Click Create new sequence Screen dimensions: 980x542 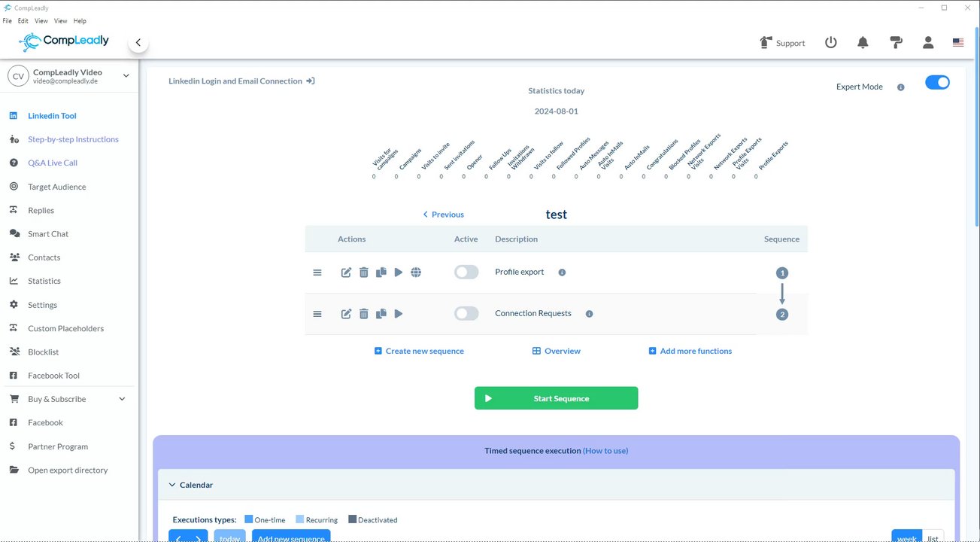tap(419, 352)
